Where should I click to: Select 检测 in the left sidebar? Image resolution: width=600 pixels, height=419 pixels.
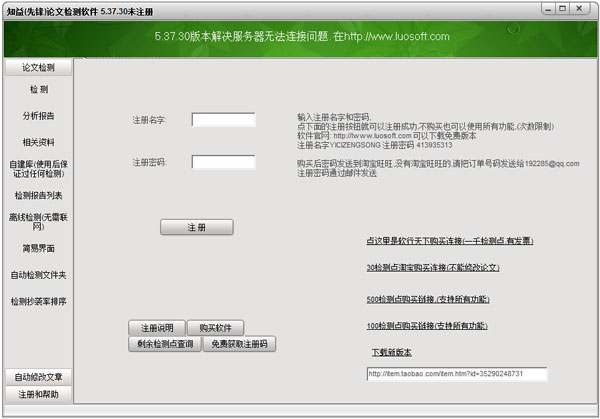click(39, 89)
